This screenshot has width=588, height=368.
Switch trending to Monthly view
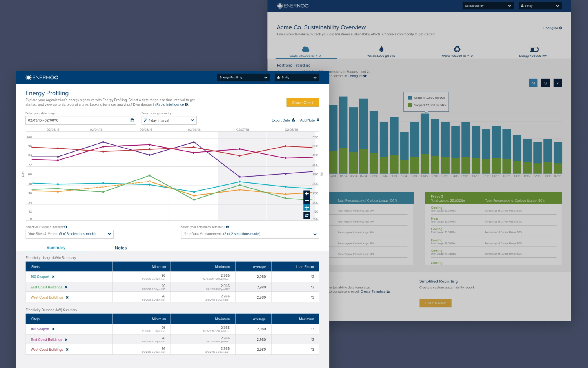pos(533,83)
